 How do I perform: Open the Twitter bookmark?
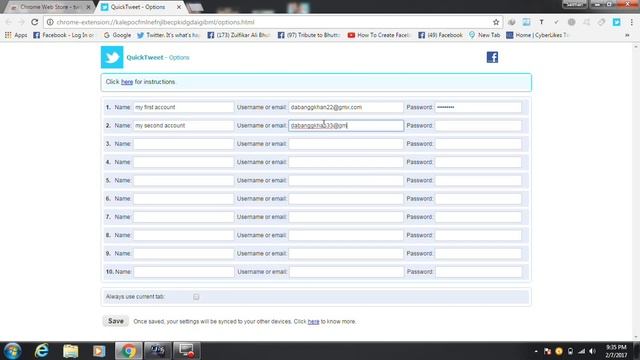tap(168, 35)
